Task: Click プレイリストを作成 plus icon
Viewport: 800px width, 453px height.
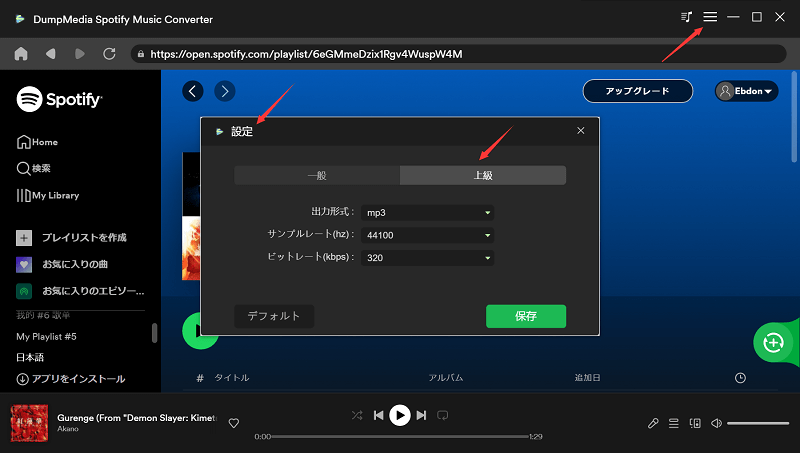Action: click(x=24, y=238)
